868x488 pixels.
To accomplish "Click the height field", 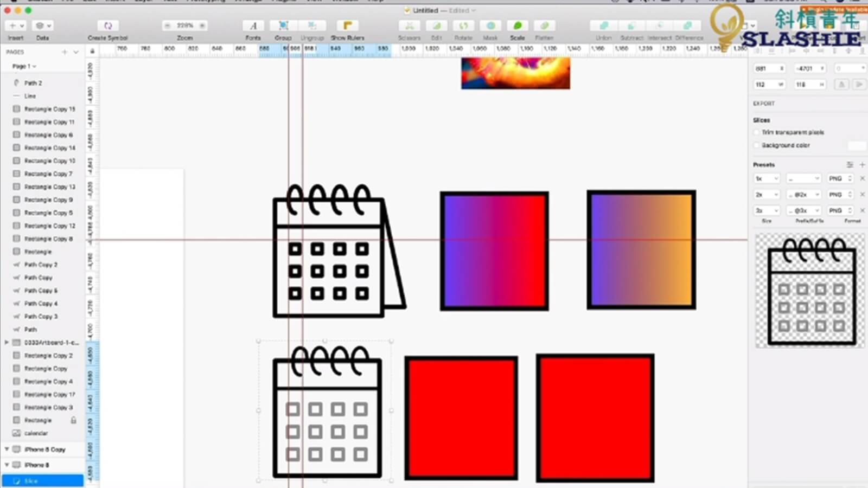I will point(810,85).
